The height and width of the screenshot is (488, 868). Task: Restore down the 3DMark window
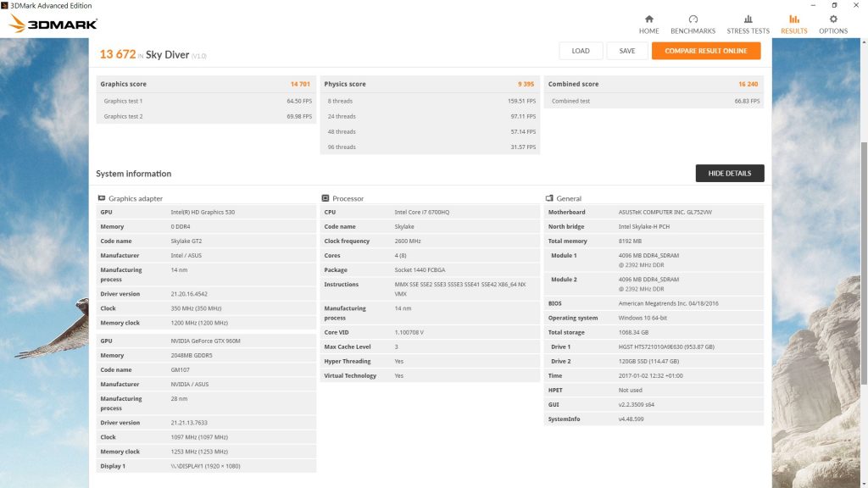click(834, 6)
